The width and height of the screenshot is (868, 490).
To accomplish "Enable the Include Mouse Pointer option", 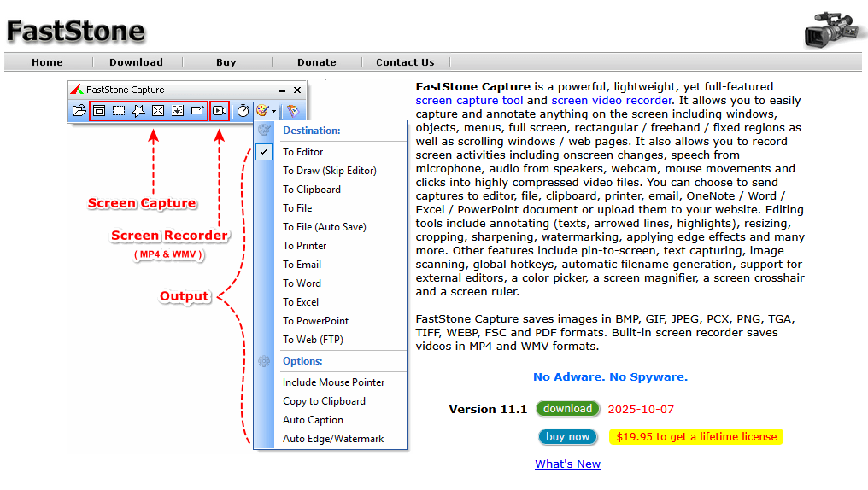I will click(333, 382).
